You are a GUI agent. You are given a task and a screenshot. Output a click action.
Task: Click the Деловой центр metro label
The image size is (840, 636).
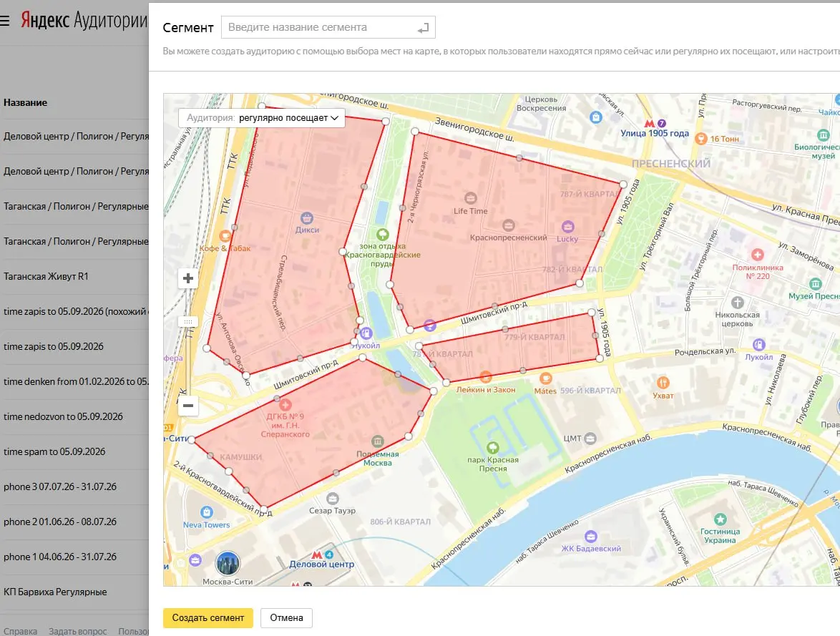tap(321, 564)
